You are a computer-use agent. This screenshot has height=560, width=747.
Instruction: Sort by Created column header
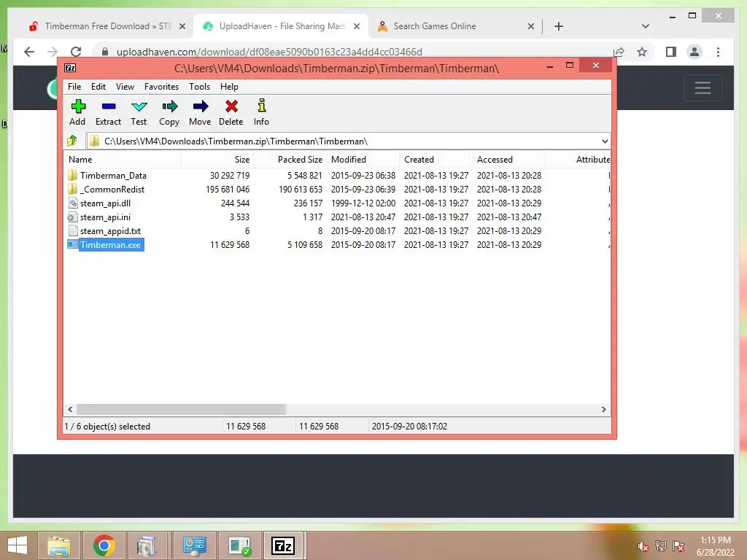(x=436, y=160)
